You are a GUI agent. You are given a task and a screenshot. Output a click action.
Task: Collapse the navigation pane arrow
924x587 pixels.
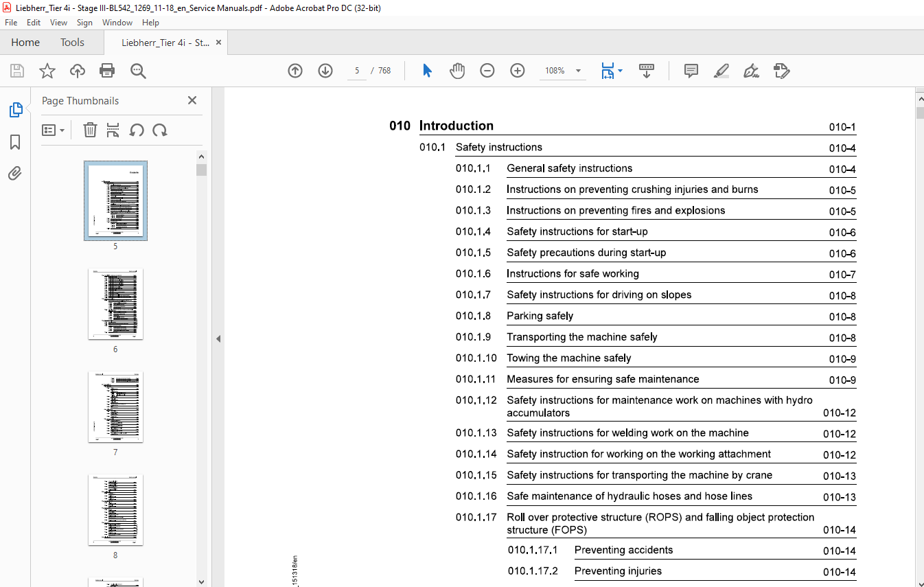tap(218, 338)
